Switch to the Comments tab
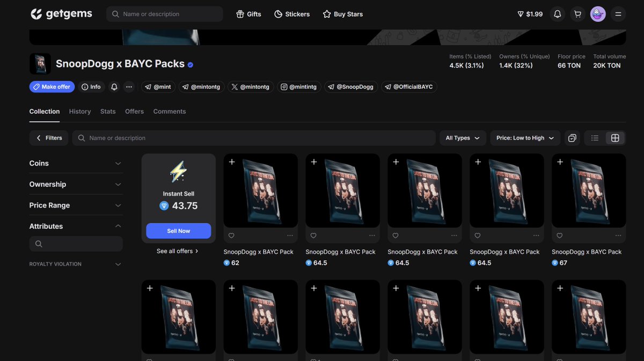 pos(170,112)
